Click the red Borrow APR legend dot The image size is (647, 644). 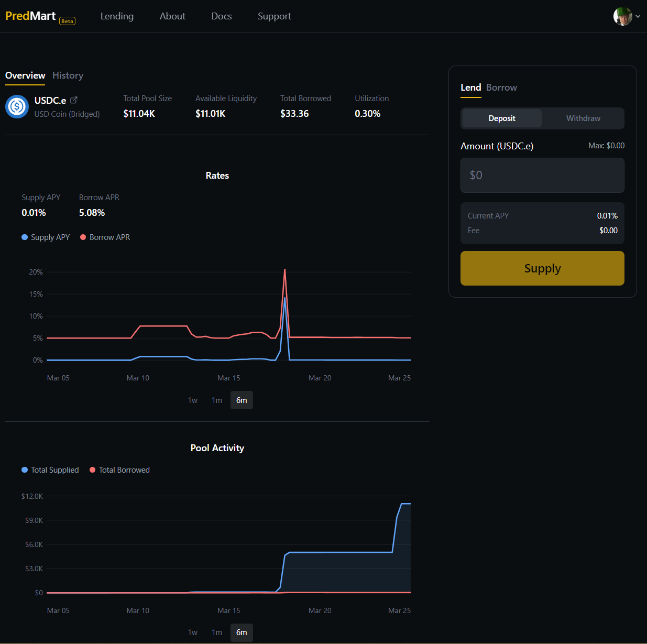coord(83,237)
